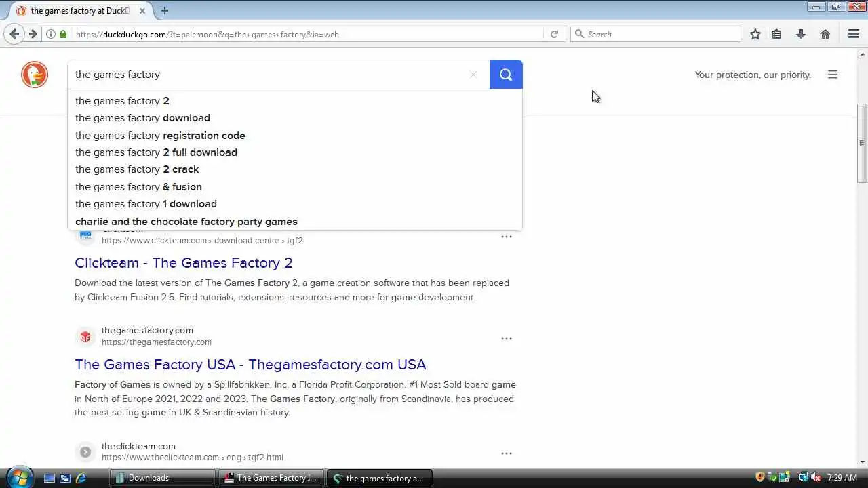Open more options for Clickteam result

pos(507,237)
